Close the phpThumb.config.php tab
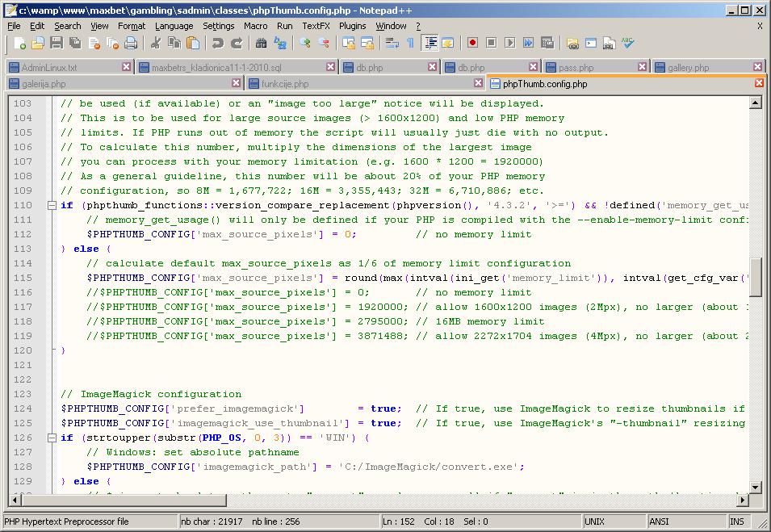Image resolution: width=771 pixels, height=532 pixels. 759,83
